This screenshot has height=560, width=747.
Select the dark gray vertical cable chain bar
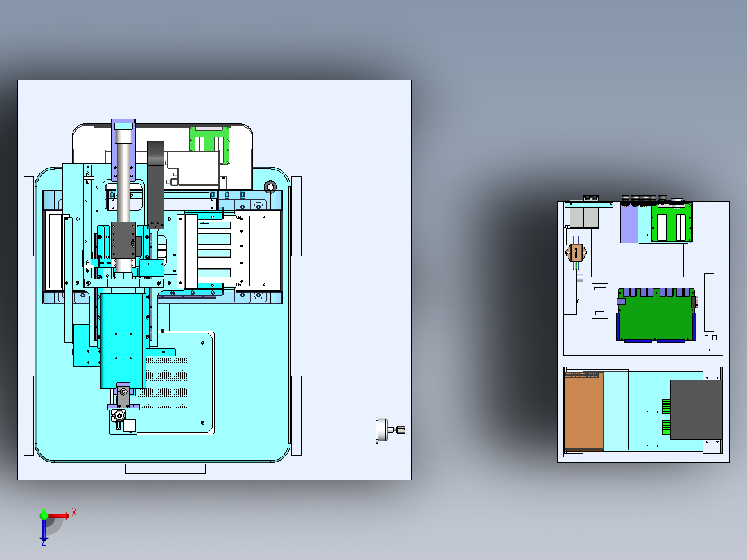pos(155,184)
